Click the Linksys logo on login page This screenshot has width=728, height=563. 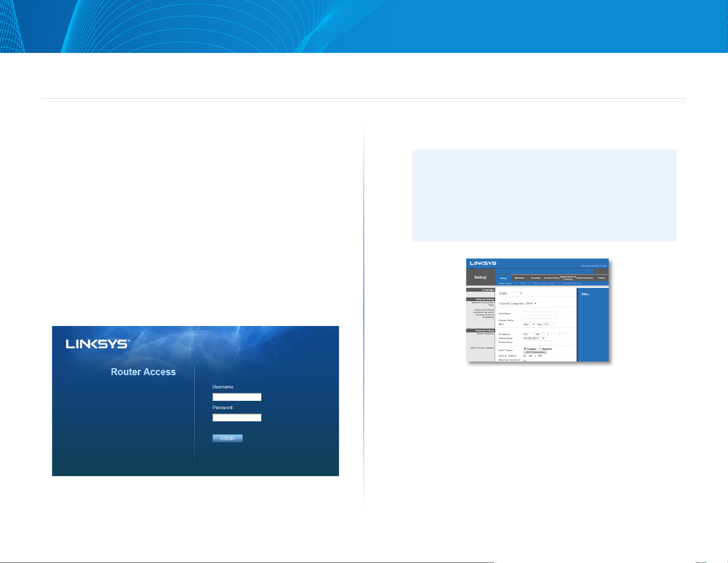pyautogui.click(x=98, y=344)
